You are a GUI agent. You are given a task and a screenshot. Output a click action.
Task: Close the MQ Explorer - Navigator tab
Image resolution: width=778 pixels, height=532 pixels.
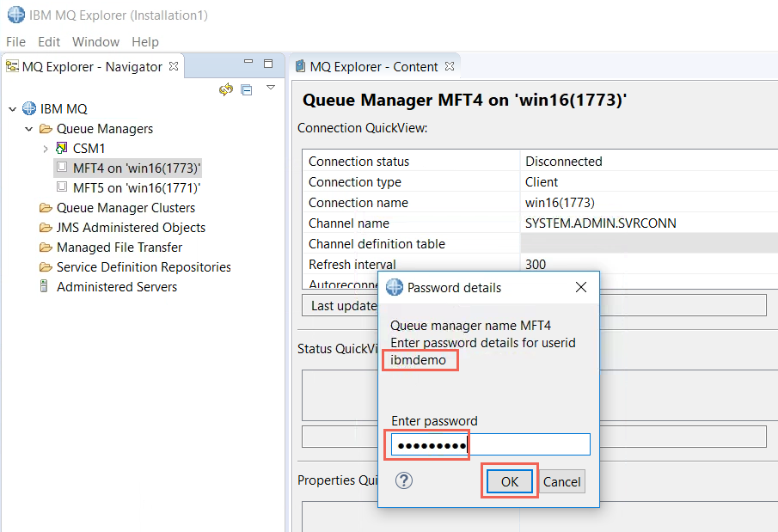point(174,66)
